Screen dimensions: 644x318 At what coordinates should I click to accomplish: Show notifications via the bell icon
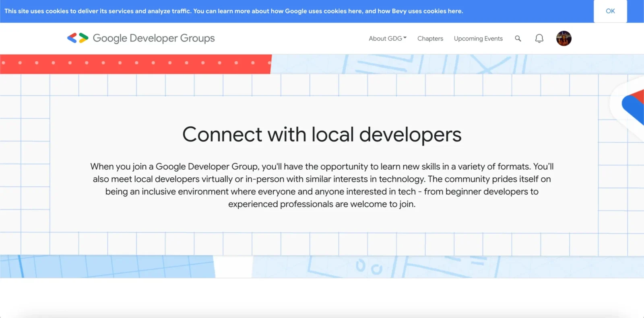tap(539, 39)
